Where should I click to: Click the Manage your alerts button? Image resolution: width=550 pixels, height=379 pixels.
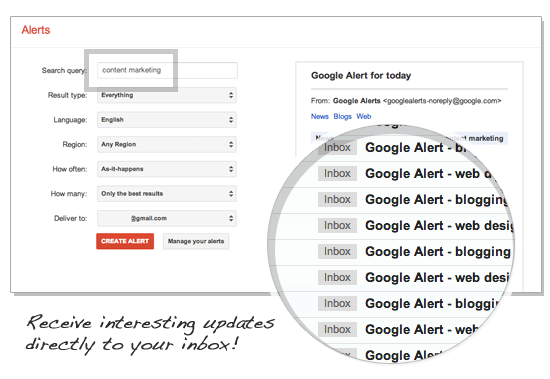tap(196, 241)
